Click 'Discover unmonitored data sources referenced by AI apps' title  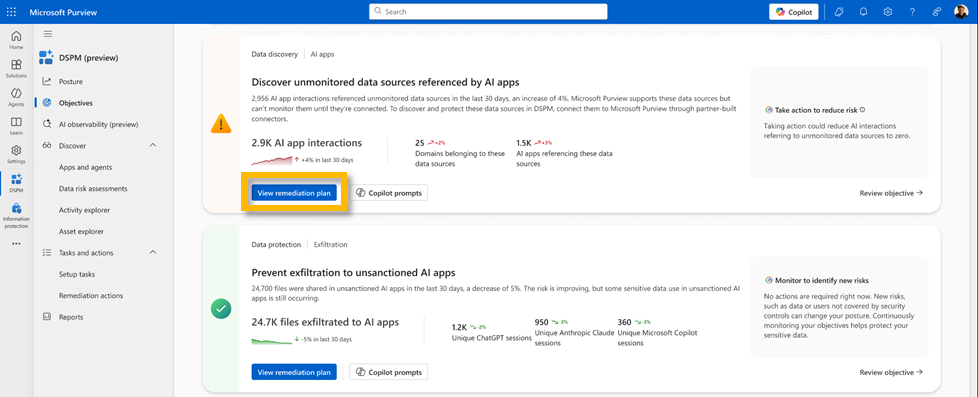[x=385, y=82]
